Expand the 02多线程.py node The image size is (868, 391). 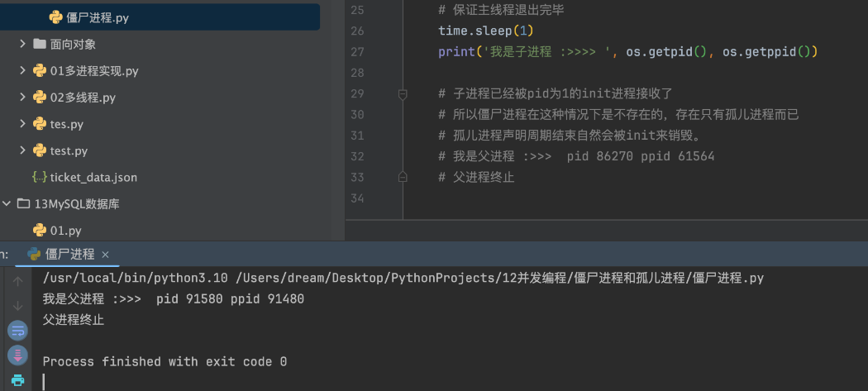(22, 97)
